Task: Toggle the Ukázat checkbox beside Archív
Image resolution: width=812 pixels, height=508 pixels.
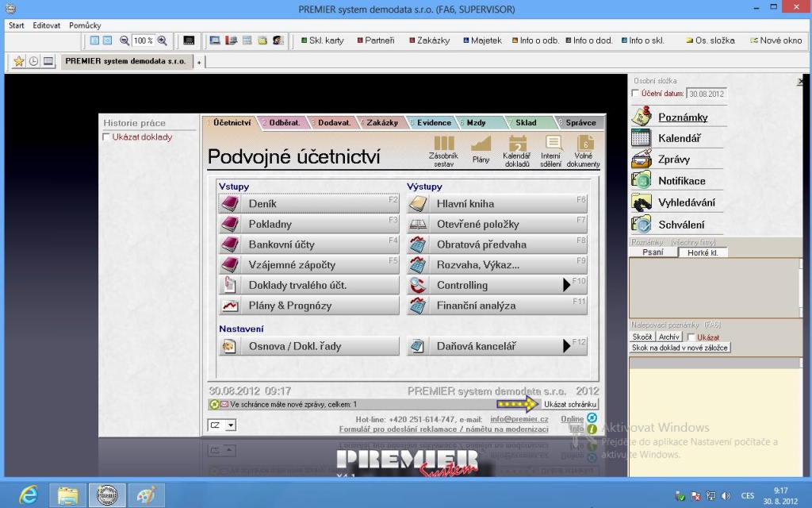Action: [691, 337]
